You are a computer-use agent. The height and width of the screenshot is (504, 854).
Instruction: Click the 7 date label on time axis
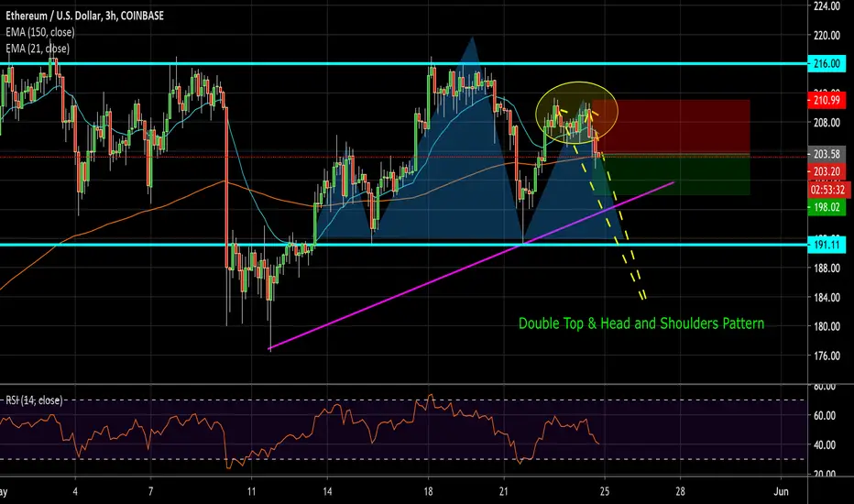151,491
